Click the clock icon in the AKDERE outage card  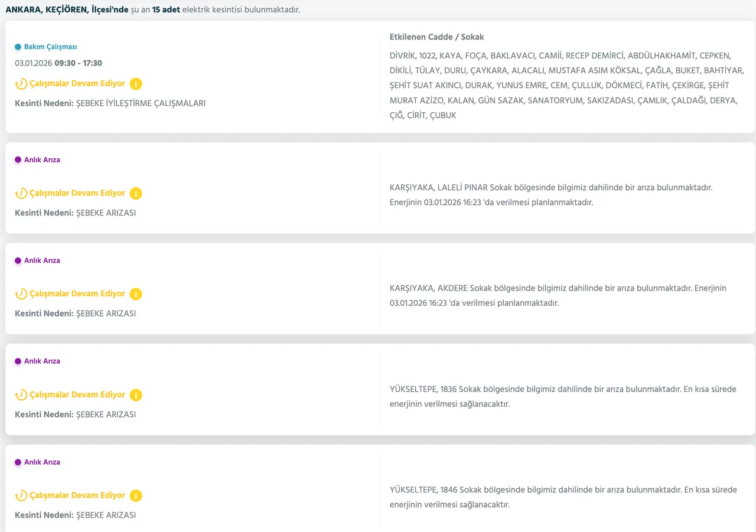[x=21, y=294]
